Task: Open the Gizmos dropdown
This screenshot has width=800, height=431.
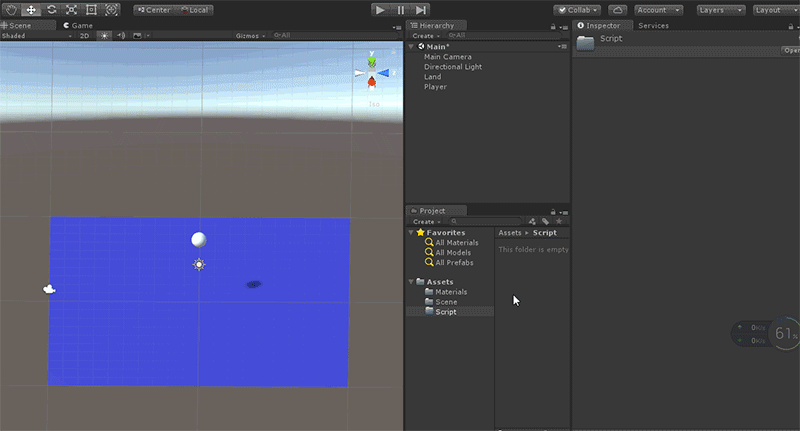Action: pyautogui.click(x=251, y=36)
